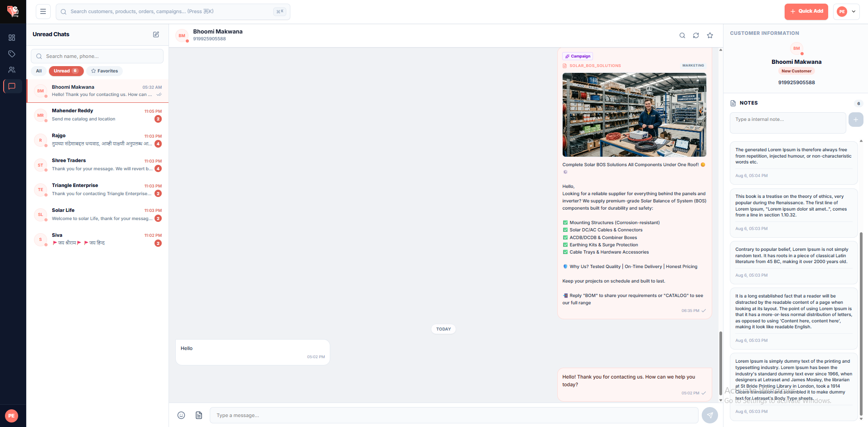Viewport: 868px width, 427px height.
Task: Open the emoji picker
Action: point(181,415)
